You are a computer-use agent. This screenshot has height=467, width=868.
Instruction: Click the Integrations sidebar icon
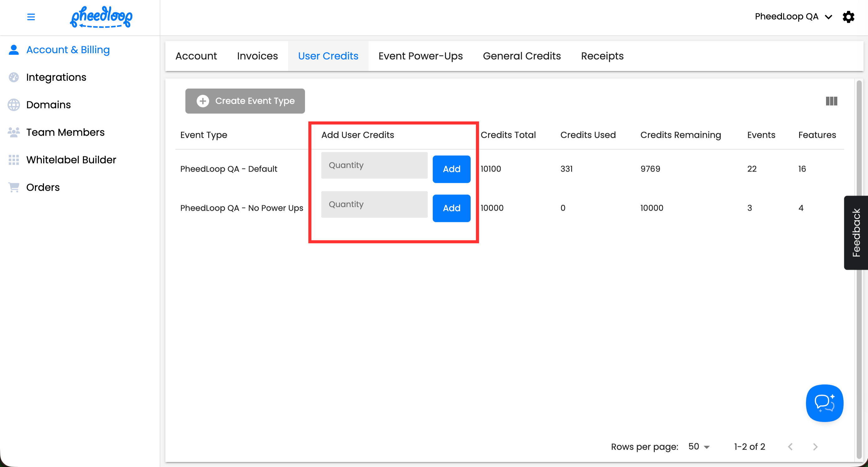(x=14, y=77)
